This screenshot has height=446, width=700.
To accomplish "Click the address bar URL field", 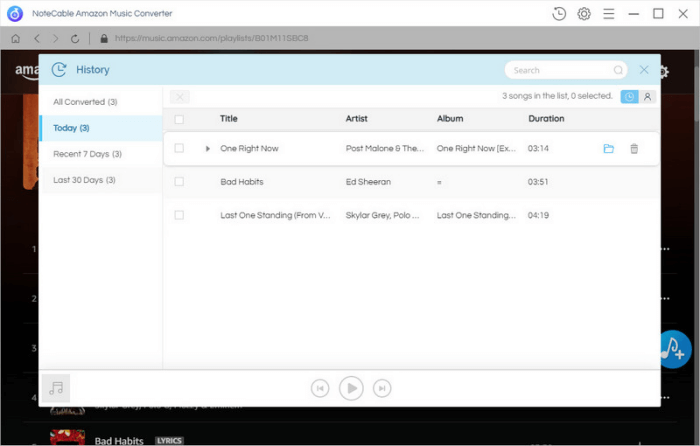I will pos(212,38).
